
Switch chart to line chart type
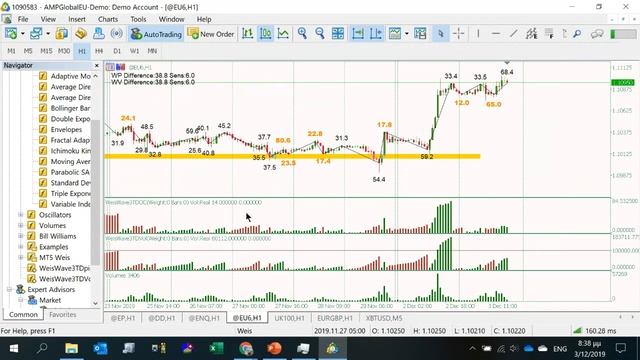click(283, 34)
